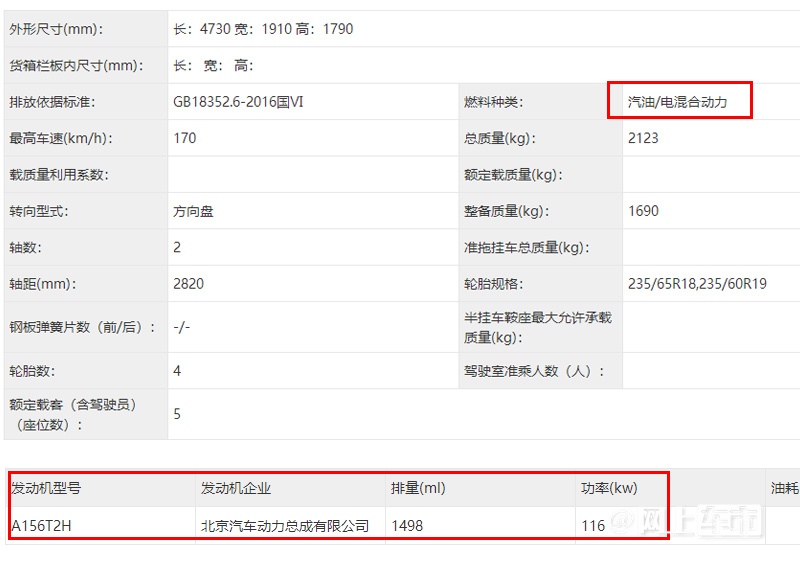The image size is (800, 565).
Task: Select power value 116
Action: [x=593, y=526]
